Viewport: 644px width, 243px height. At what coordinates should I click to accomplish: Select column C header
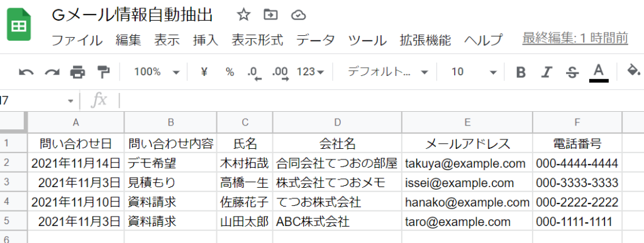[x=245, y=122]
